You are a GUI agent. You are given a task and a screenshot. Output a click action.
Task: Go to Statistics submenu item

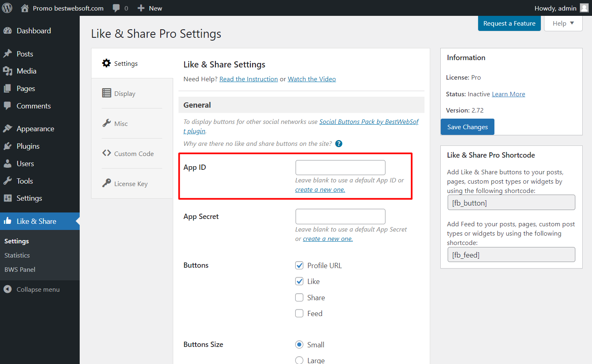pyautogui.click(x=17, y=255)
